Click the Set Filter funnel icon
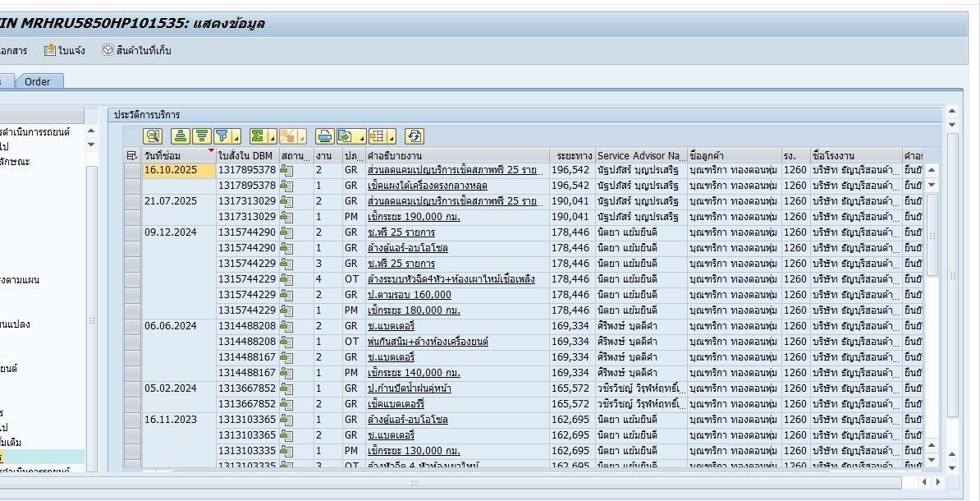980x501 pixels. pyautogui.click(x=222, y=136)
